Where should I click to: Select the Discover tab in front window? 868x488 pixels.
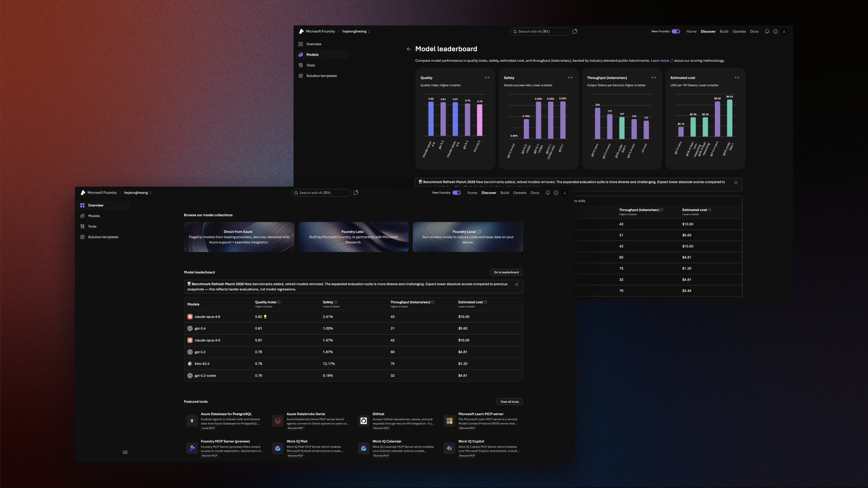tap(489, 193)
